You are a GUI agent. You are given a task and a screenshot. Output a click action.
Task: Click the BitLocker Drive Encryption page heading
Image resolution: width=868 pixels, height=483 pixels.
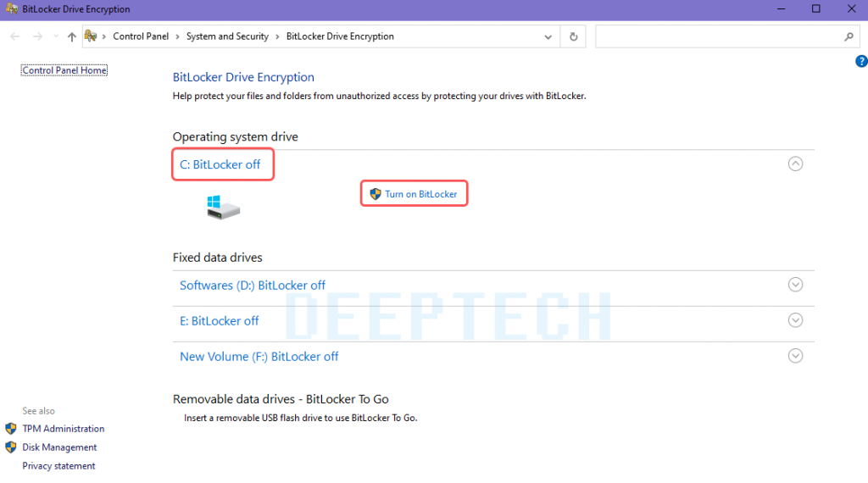click(243, 77)
